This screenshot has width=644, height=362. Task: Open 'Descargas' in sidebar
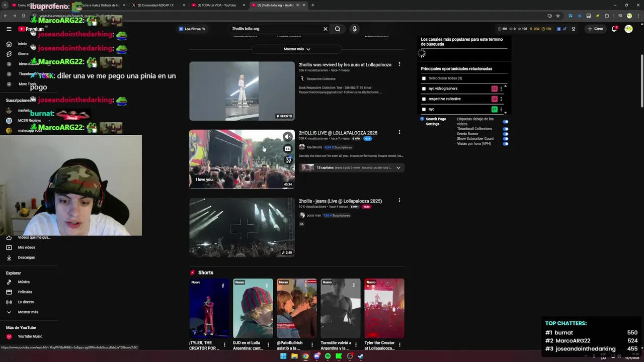(x=26, y=257)
